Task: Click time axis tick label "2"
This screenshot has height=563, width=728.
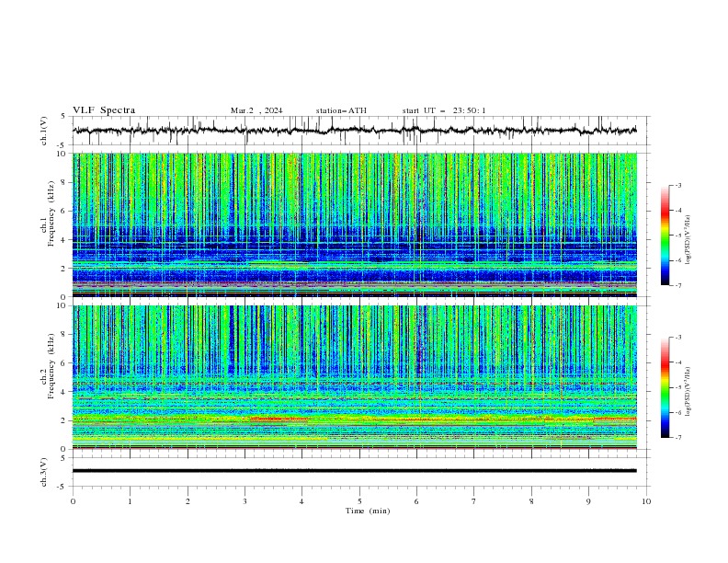Action: coord(188,501)
